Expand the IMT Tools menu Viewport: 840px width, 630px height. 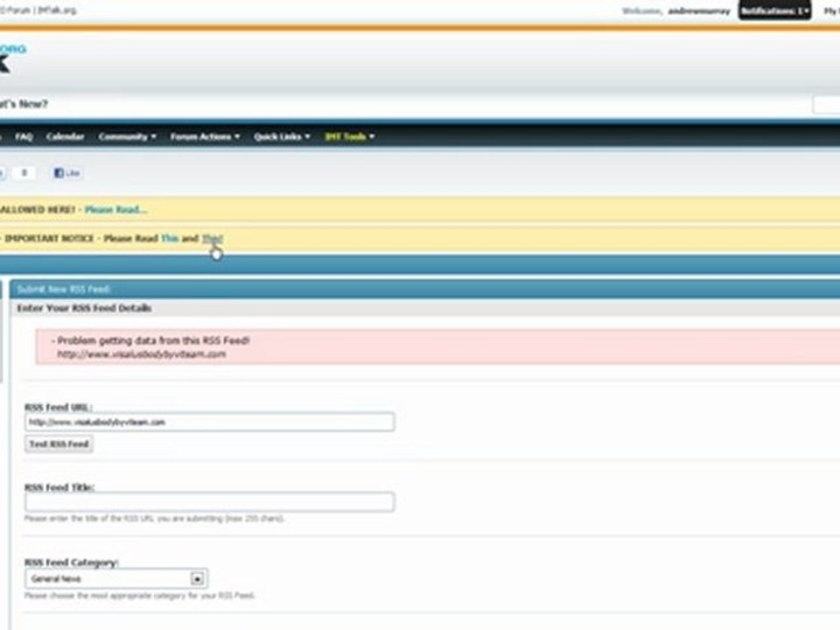pos(349,136)
